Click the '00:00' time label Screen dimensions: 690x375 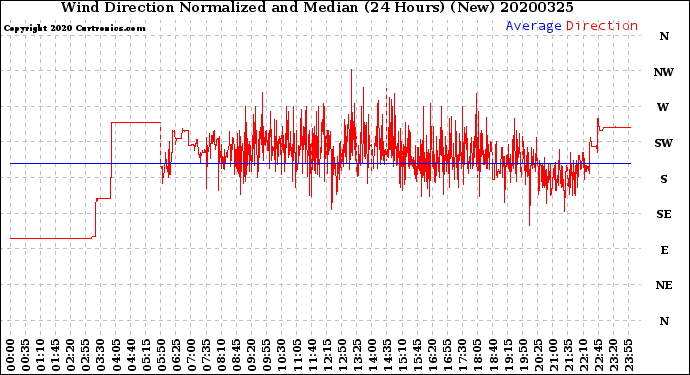pos(11,355)
